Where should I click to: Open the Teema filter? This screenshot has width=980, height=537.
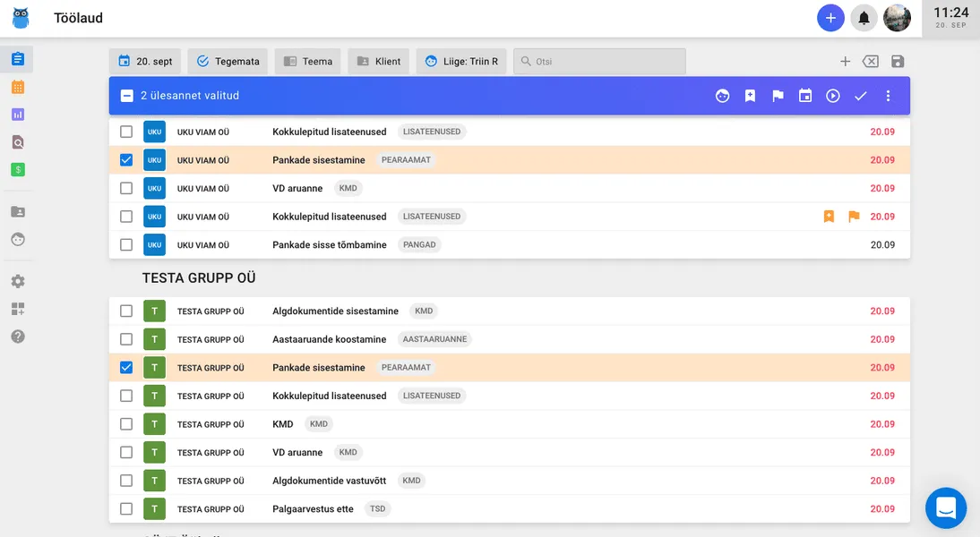point(307,62)
